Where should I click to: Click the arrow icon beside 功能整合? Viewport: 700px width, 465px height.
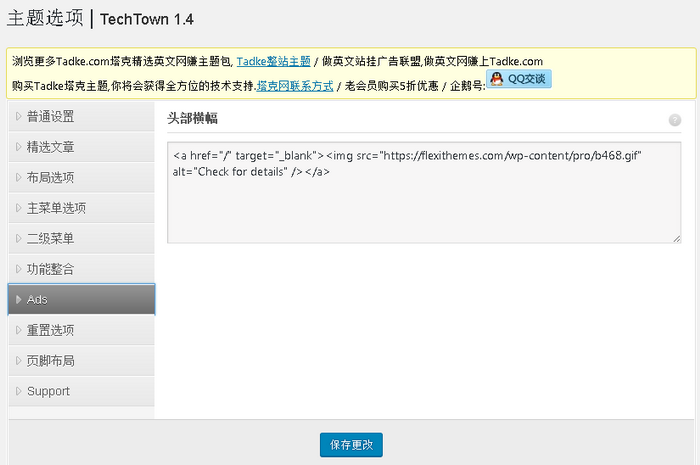(x=18, y=269)
